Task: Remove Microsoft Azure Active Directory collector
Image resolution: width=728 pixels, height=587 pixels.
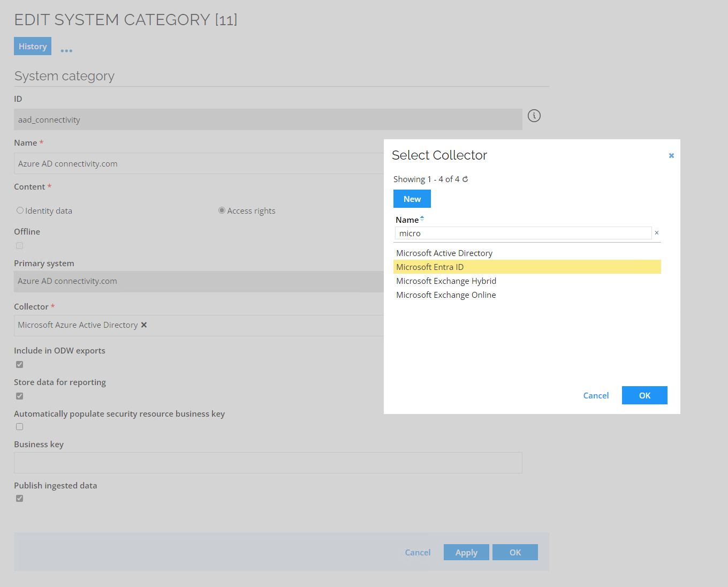Action: pyautogui.click(x=144, y=325)
